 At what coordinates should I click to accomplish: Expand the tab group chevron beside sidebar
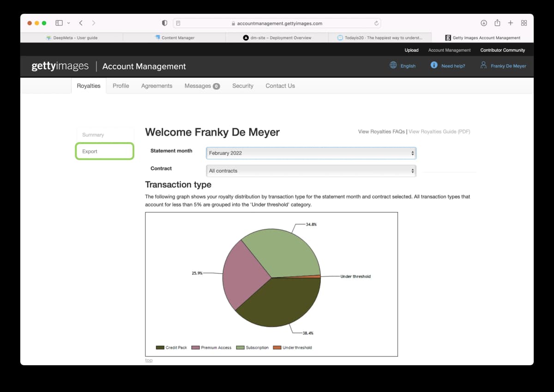69,23
